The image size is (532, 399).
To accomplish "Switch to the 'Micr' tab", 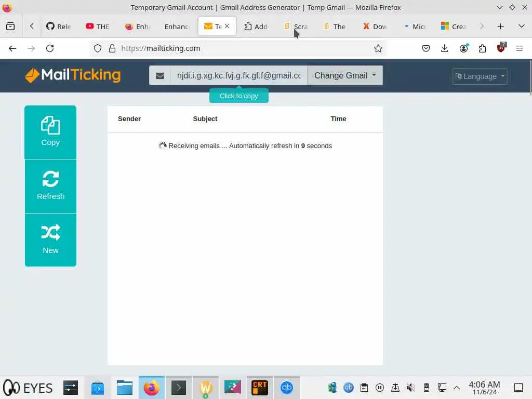I will pos(415,26).
